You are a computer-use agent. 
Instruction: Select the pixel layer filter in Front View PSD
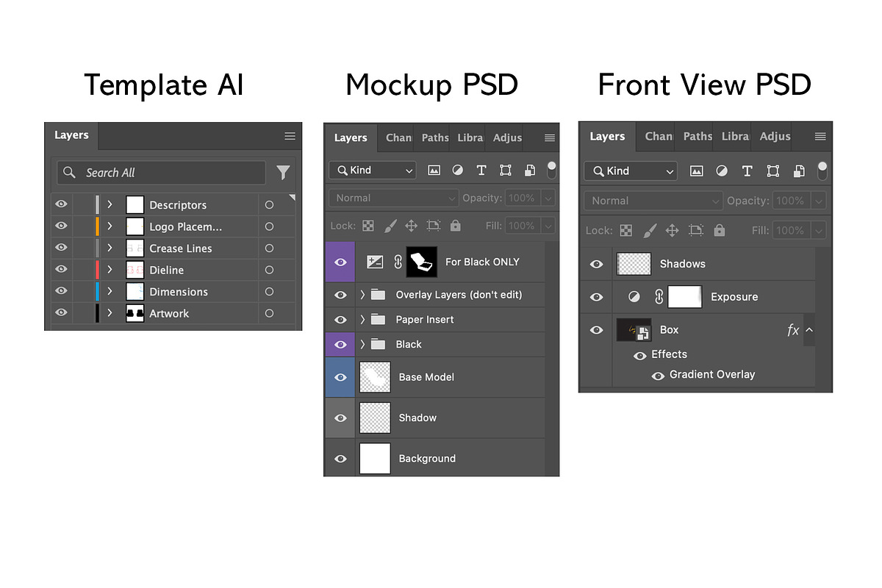coord(697,171)
